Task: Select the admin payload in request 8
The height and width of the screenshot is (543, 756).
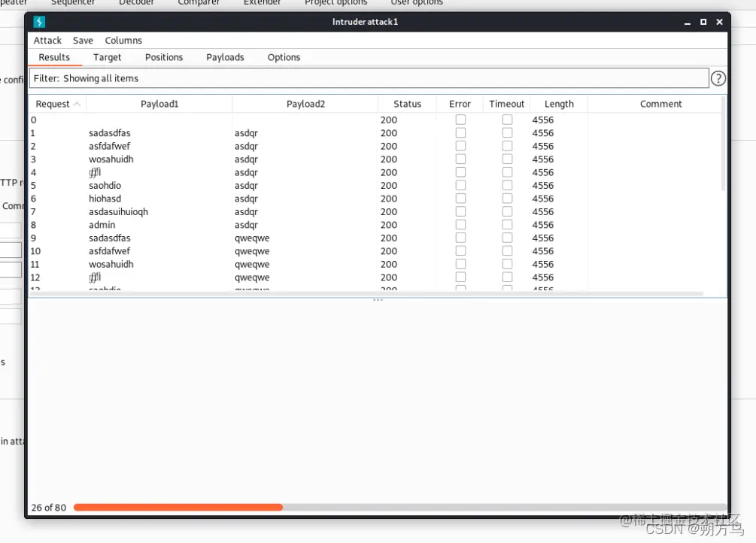Action: click(x=102, y=225)
